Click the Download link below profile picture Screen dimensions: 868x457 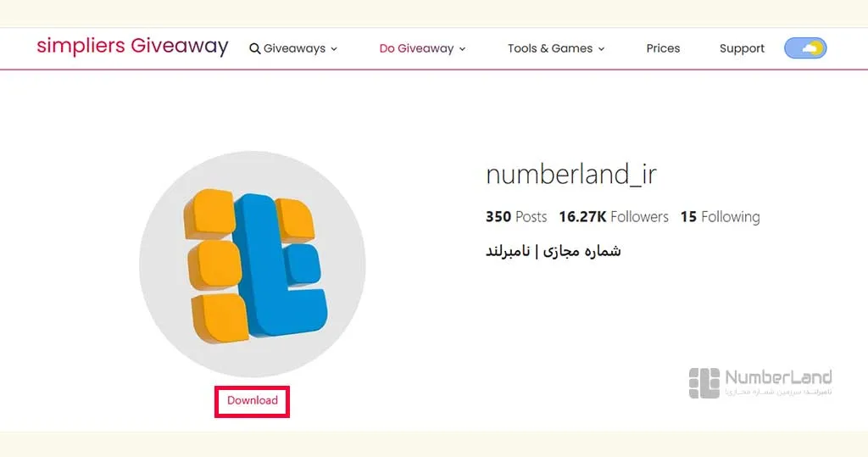[x=253, y=400]
